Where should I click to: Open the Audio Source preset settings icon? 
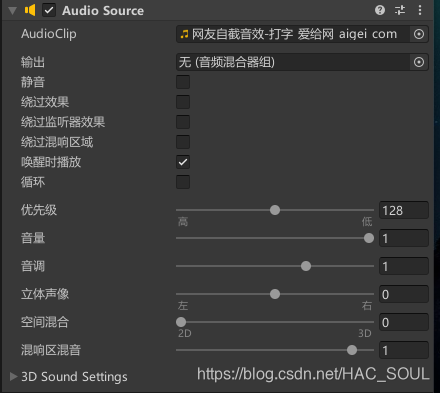tap(400, 10)
